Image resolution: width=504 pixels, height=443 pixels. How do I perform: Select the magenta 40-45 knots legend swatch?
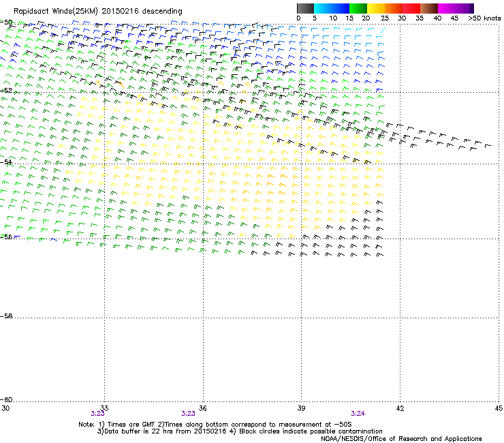tap(447, 8)
